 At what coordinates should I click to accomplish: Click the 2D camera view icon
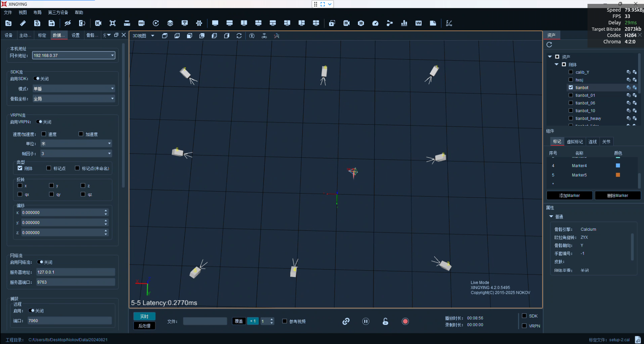[346, 23]
